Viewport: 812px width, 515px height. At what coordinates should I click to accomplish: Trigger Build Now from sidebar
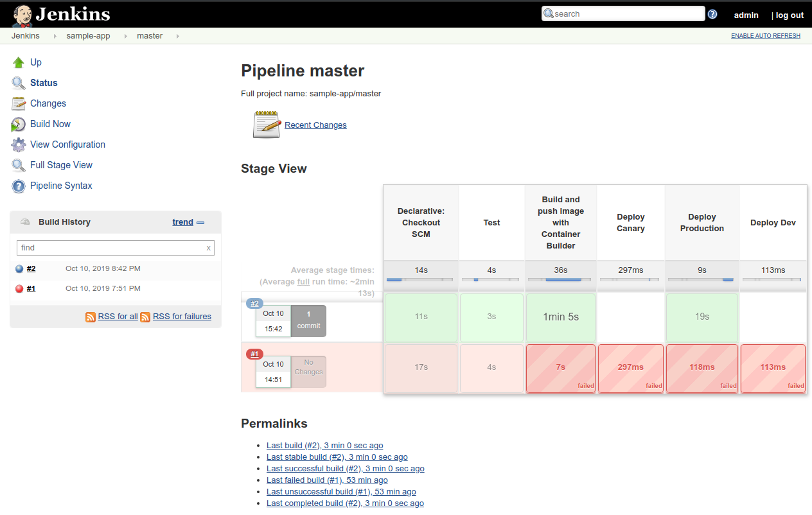point(51,124)
